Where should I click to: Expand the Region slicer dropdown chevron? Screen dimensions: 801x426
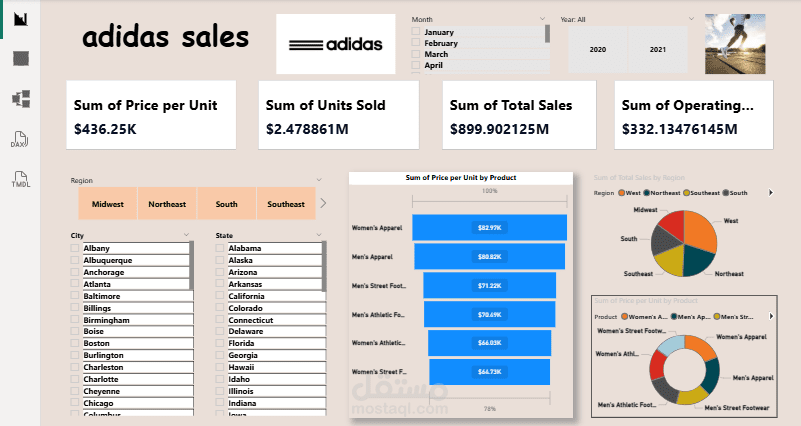point(319,180)
